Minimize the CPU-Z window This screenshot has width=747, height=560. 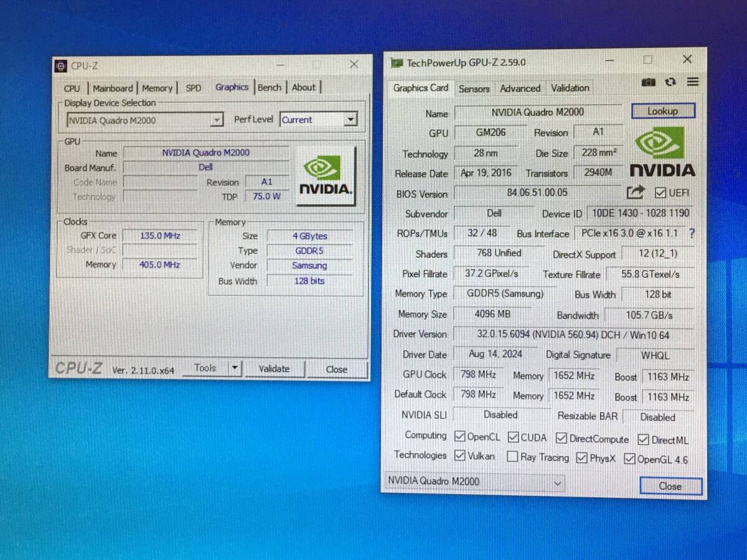pos(280,65)
